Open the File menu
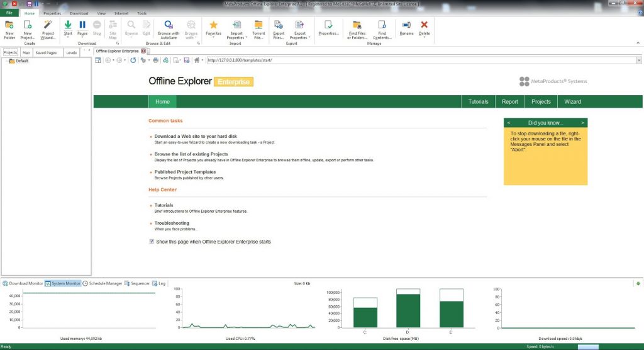Screen dimensions: 644x350 tap(9, 13)
